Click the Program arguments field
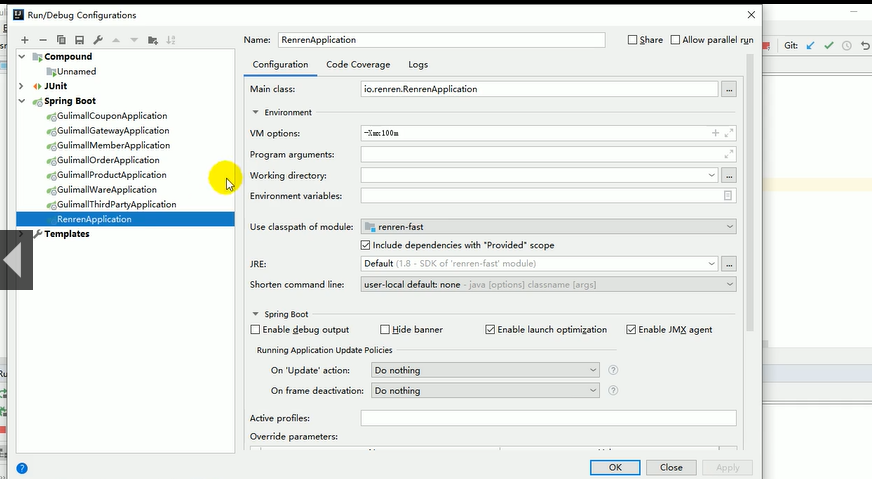 tap(548, 154)
